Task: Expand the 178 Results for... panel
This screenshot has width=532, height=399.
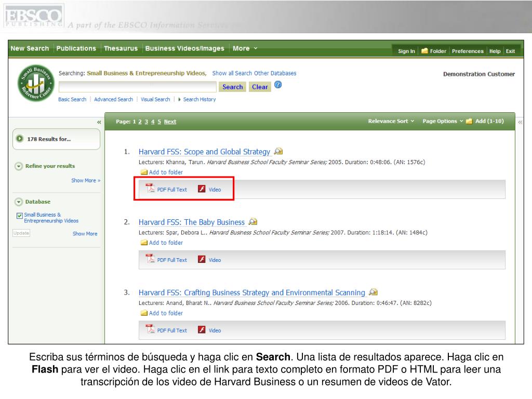Action: (x=20, y=138)
